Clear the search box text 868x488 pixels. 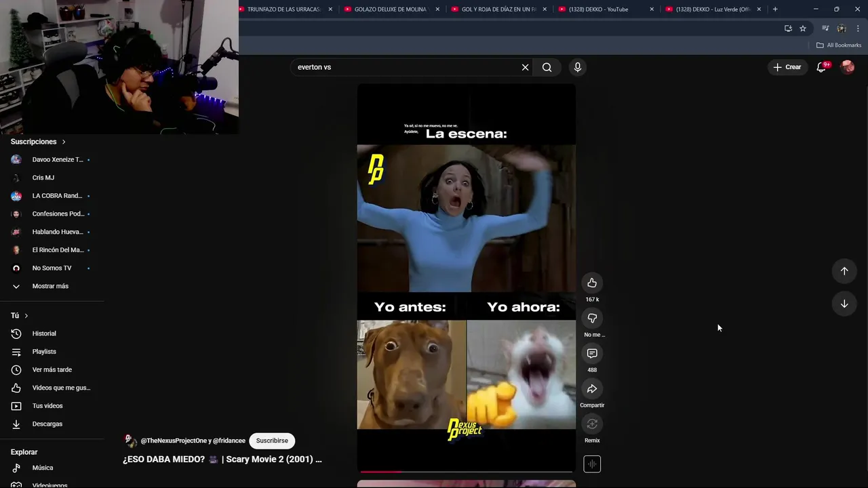coord(525,67)
